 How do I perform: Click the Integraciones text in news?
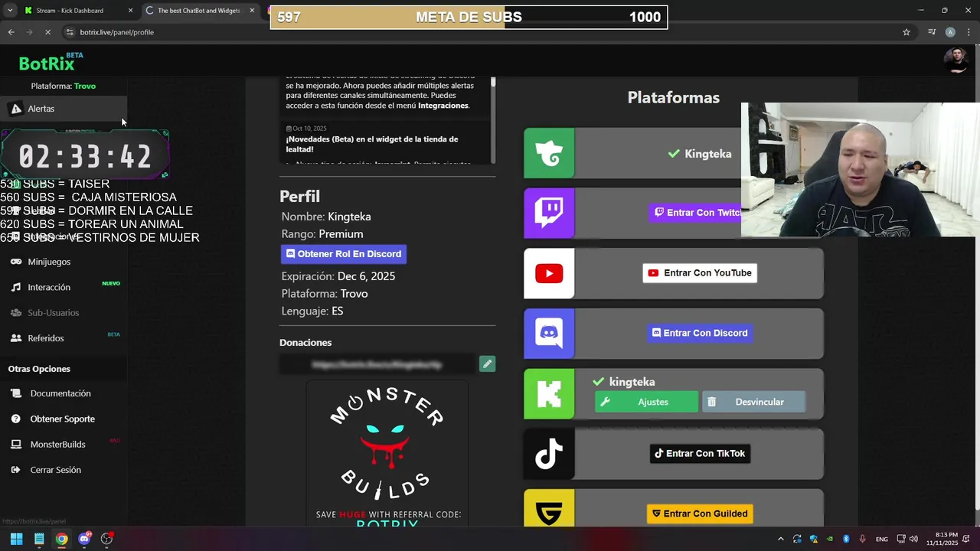point(443,106)
